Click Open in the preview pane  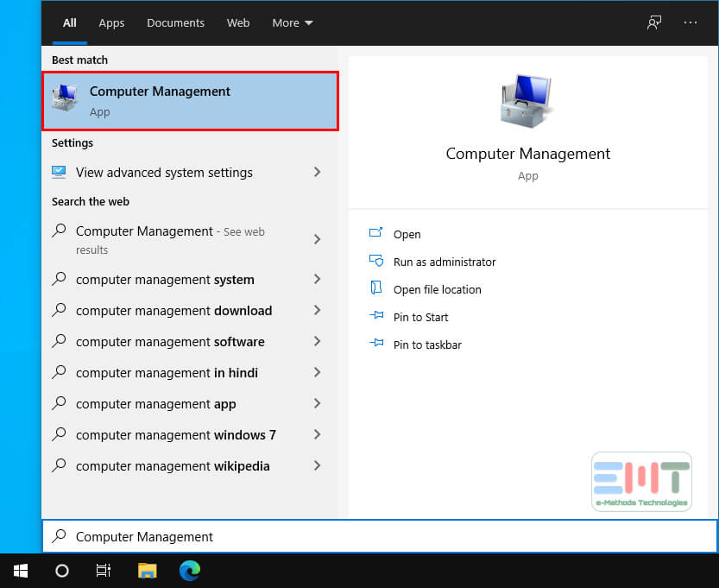point(407,234)
